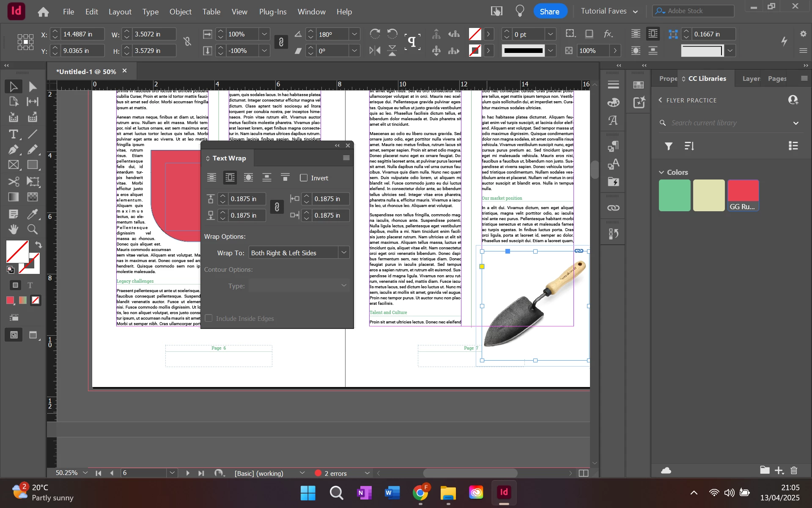Go back from FLYER PRACTICE library
The width and height of the screenshot is (812, 508).
(660, 100)
